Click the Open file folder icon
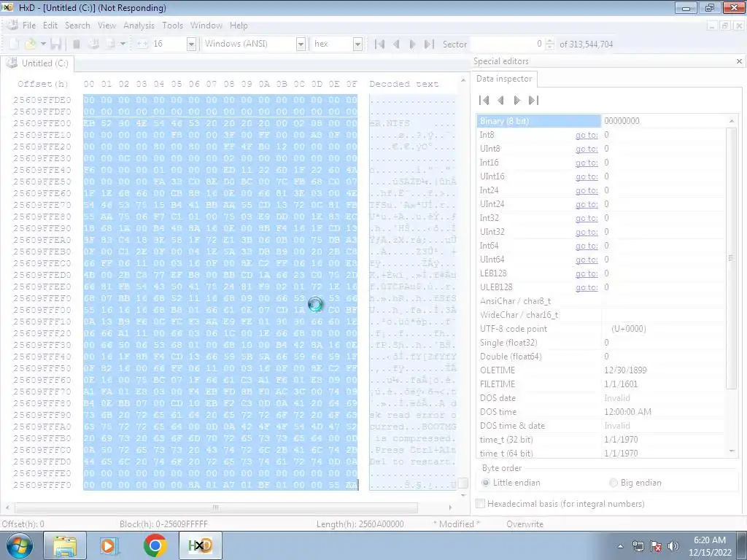 click(30, 44)
